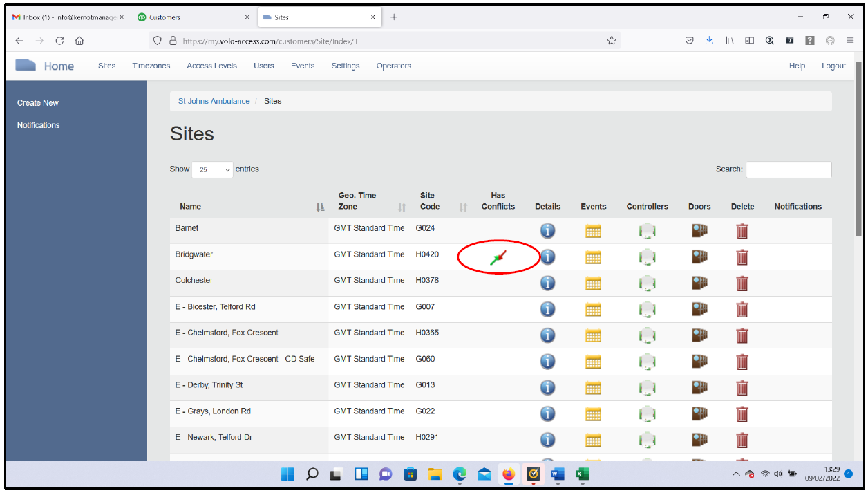868x493 pixels.
Task: Open Controllers icon for Colchester row
Action: (647, 283)
